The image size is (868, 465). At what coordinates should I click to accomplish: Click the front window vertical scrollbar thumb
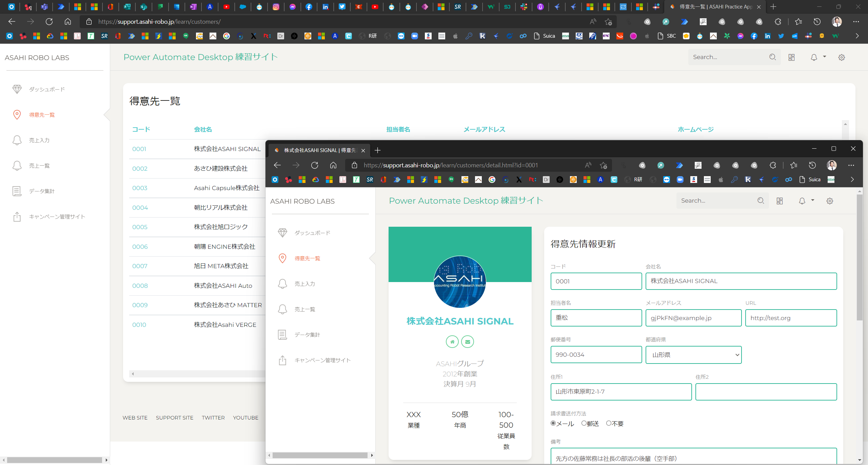[x=859, y=257]
